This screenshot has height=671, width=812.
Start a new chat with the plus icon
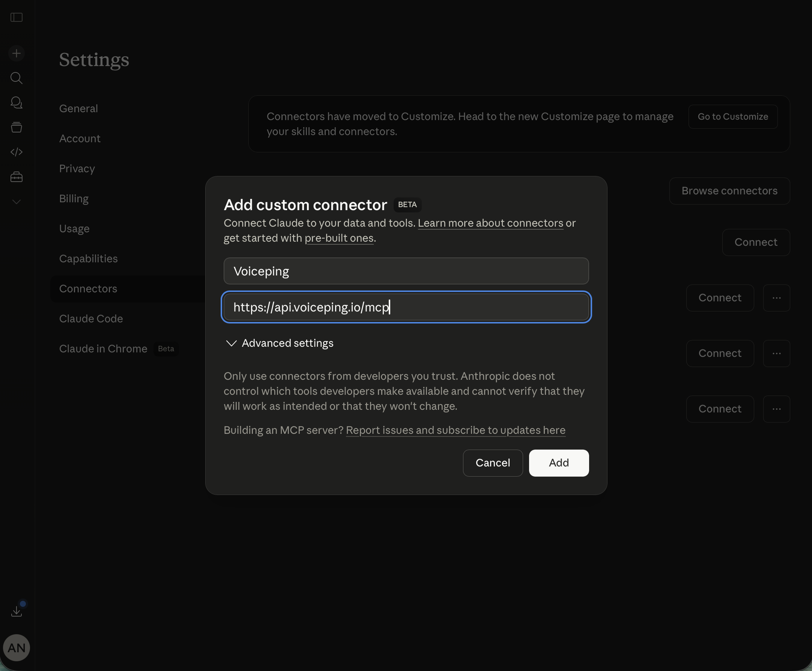click(17, 53)
